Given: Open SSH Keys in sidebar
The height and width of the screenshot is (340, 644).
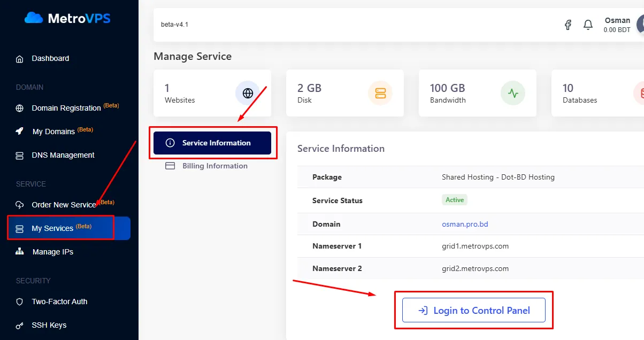Looking at the screenshot, I should click(x=49, y=325).
